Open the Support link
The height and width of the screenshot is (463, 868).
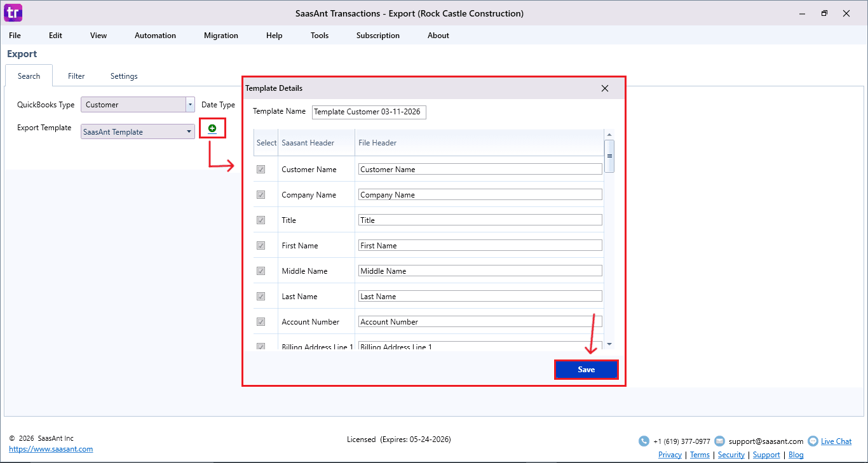pyautogui.click(x=766, y=455)
